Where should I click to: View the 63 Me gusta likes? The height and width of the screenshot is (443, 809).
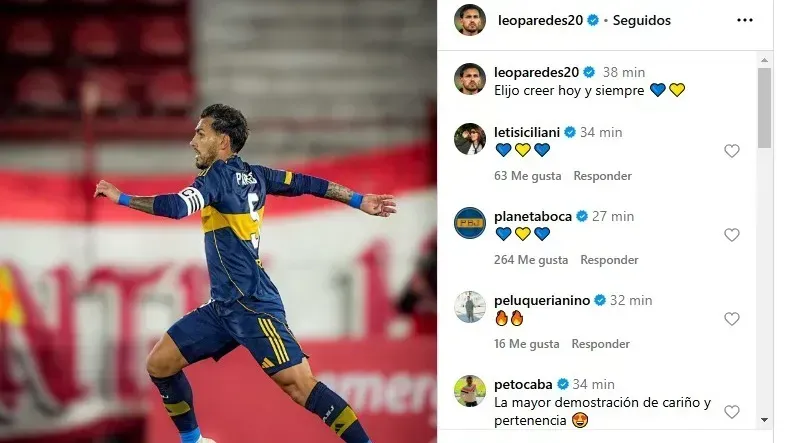click(527, 176)
